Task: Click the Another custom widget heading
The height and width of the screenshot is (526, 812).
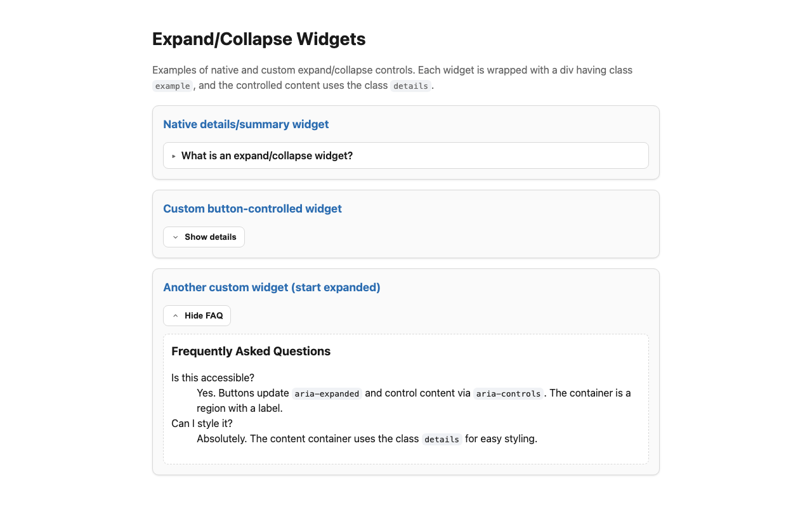Action: [x=272, y=287]
